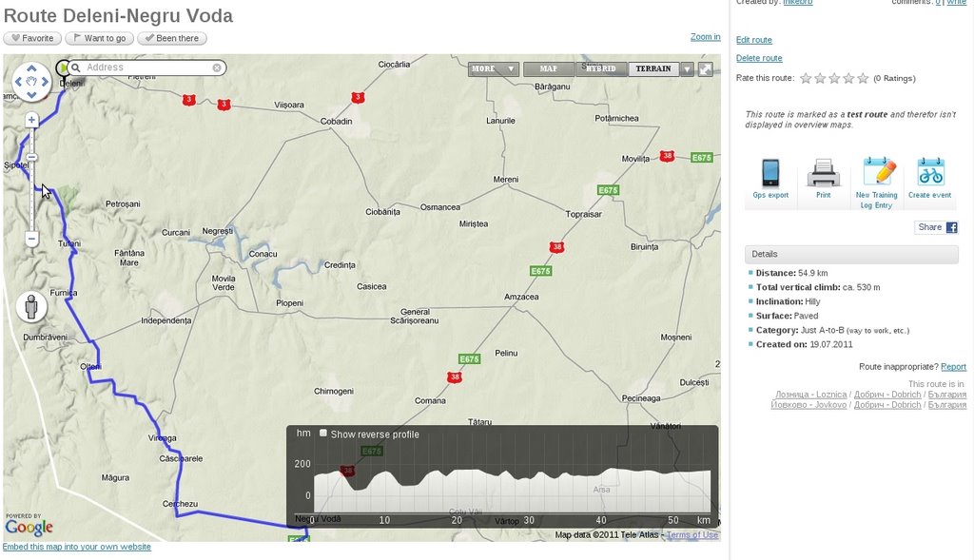Click the Zoom in link
974x560 pixels.
point(705,37)
